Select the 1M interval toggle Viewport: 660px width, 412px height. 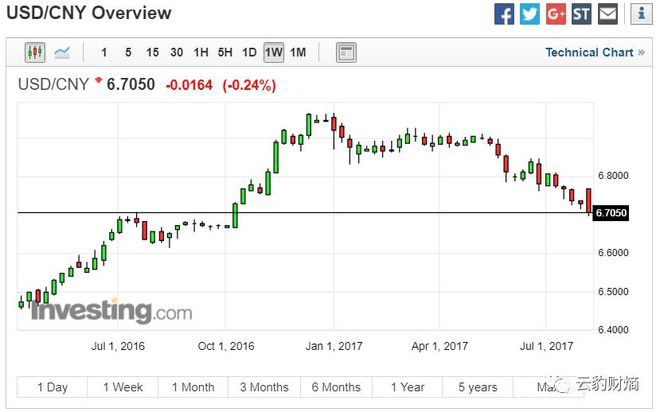tap(298, 52)
